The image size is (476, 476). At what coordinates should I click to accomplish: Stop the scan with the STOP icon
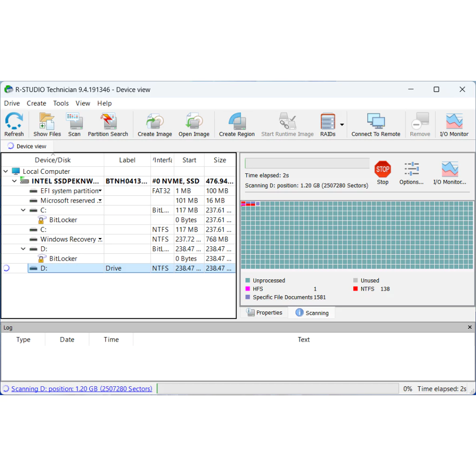383,169
